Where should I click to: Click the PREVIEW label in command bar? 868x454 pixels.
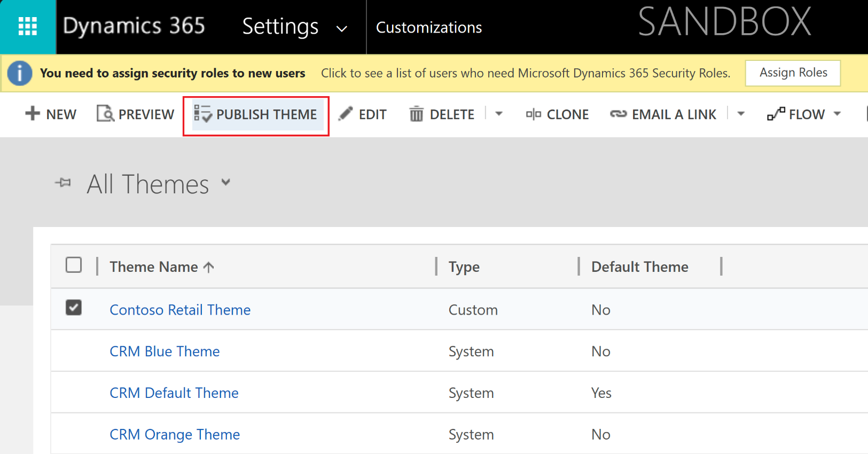click(146, 114)
